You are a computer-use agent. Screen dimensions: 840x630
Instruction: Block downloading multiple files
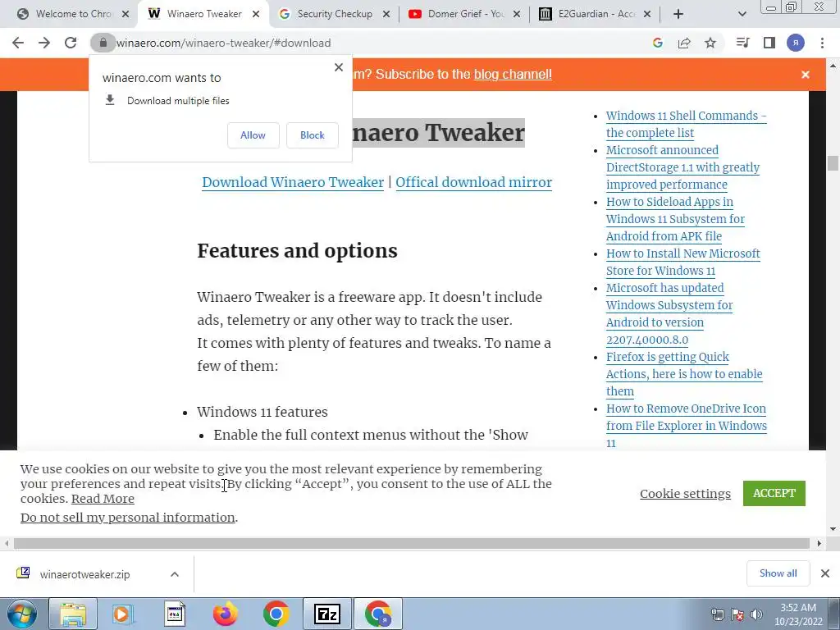(x=313, y=135)
